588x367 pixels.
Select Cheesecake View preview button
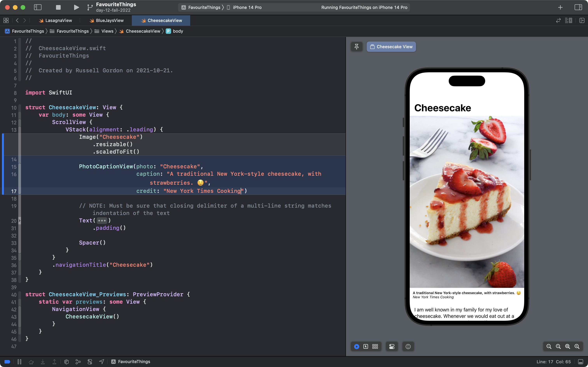pos(391,47)
